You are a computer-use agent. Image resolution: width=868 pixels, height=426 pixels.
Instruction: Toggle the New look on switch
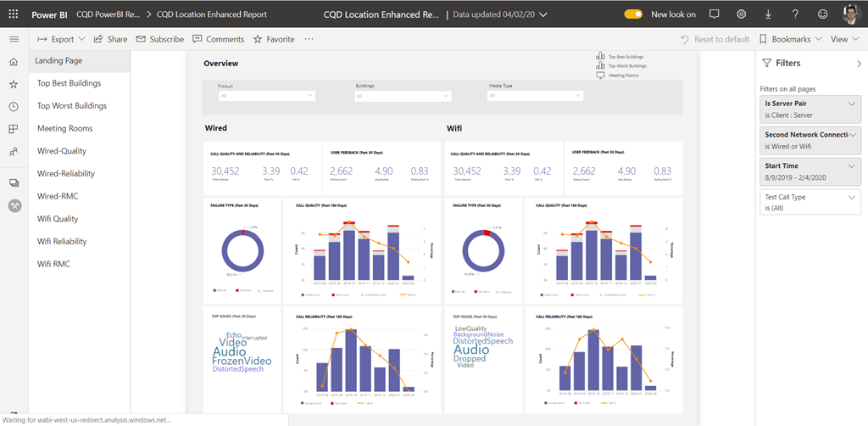(633, 14)
